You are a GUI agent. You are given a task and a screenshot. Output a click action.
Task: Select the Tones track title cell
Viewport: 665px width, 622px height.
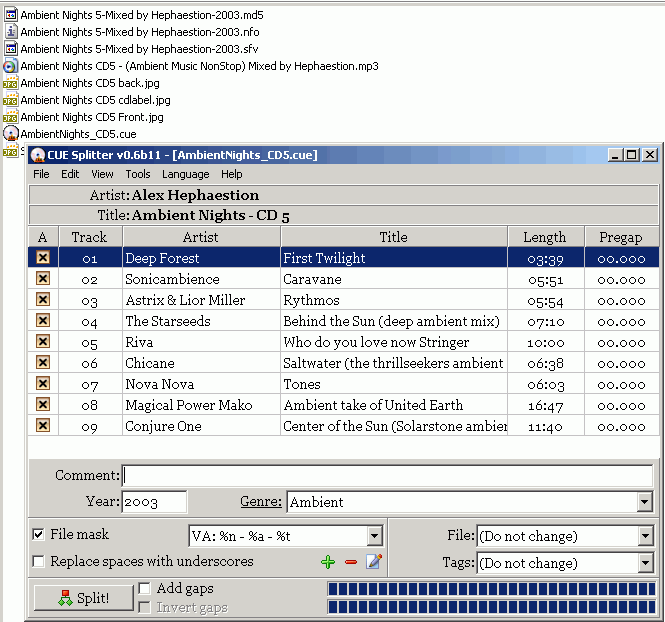(x=394, y=384)
